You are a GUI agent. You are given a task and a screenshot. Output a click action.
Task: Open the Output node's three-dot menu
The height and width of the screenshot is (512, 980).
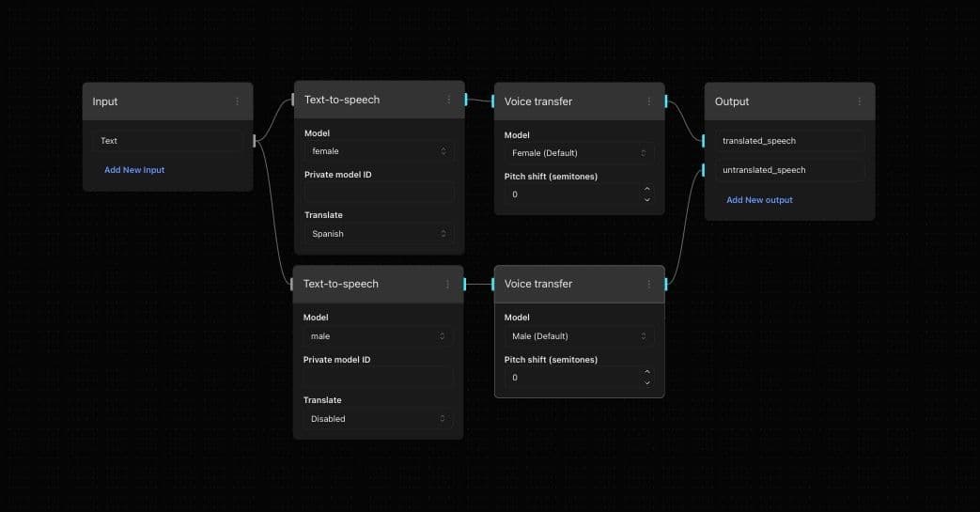pyautogui.click(x=859, y=101)
